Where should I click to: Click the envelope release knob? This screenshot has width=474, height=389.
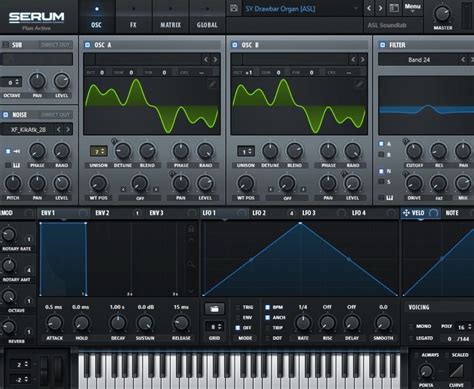click(x=181, y=323)
